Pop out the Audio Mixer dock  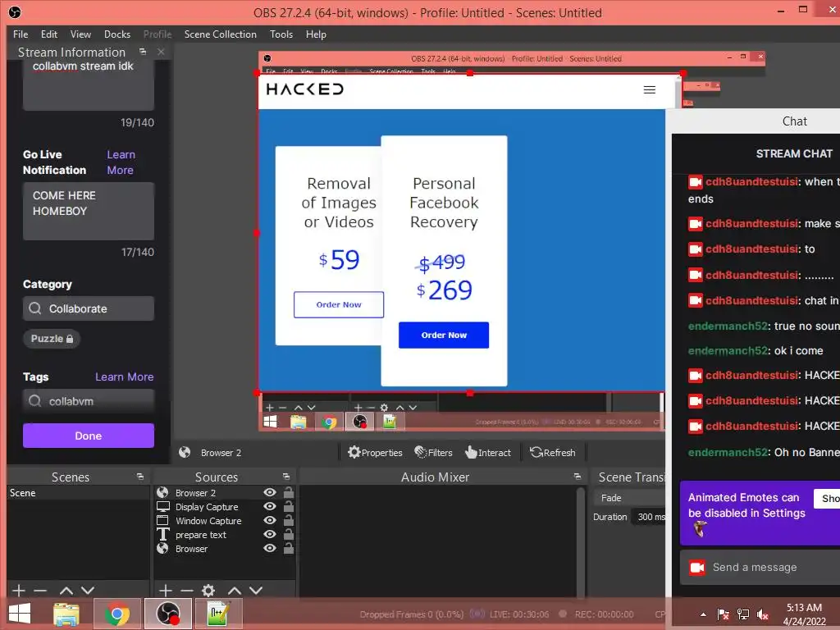577,477
